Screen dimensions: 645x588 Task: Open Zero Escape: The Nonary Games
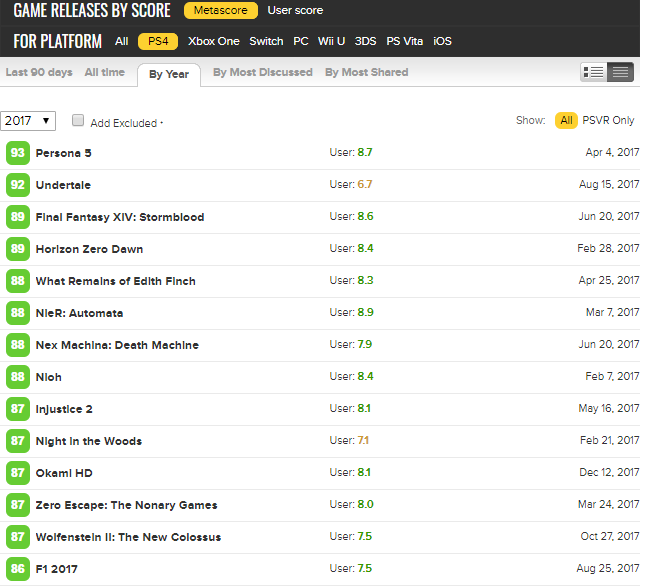(127, 505)
